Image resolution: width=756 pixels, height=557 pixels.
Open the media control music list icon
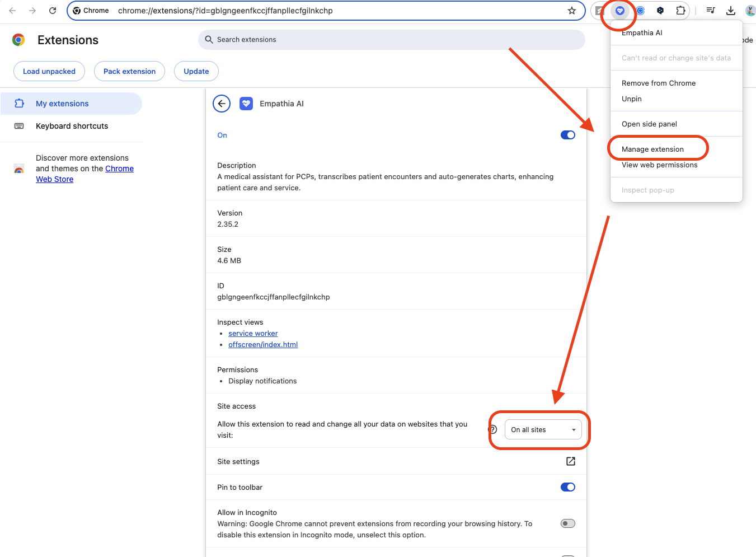point(711,11)
